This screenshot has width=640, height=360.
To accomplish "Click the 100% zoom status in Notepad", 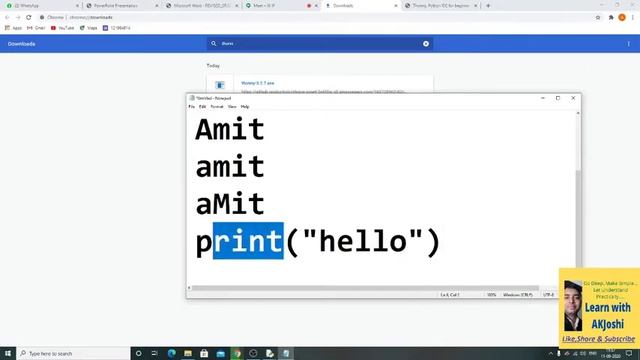I will pyautogui.click(x=491, y=295).
